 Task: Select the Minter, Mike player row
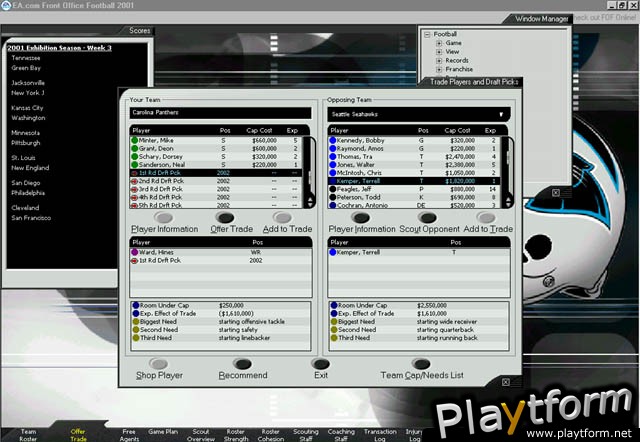click(x=216, y=140)
